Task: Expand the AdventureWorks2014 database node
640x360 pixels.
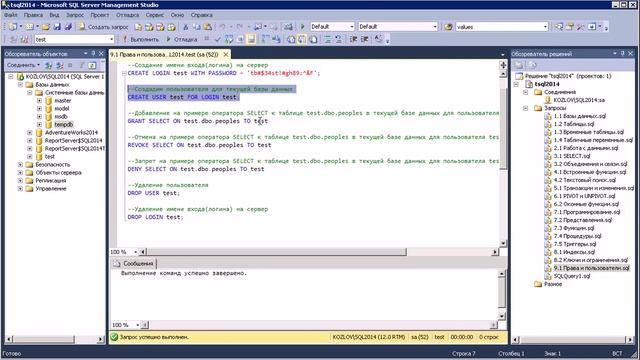Action: point(30,133)
